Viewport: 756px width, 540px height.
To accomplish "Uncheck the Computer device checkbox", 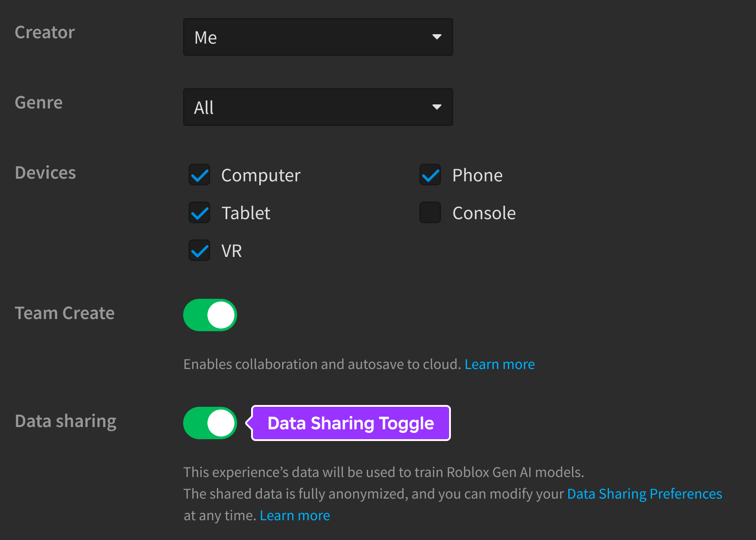I will pyautogui.click(x=199, y=175).
